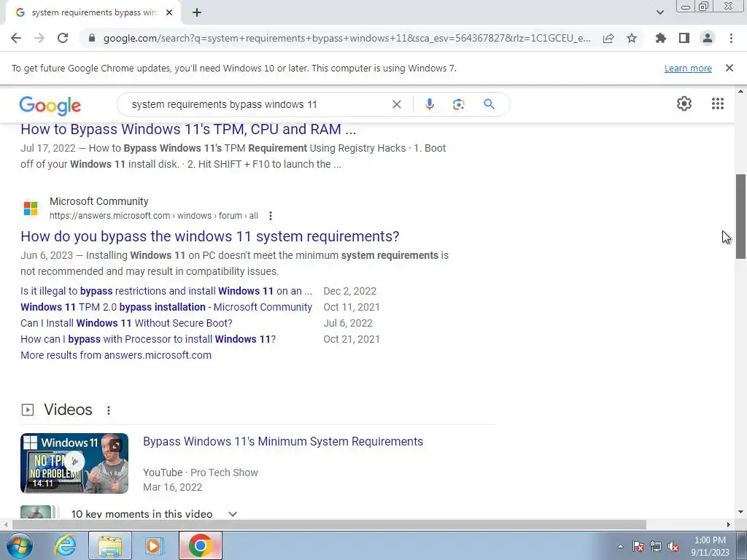Share this page using the share icon
Image resolution: width=747 pixels, height=560 pixels.
[x=608, y=38]
